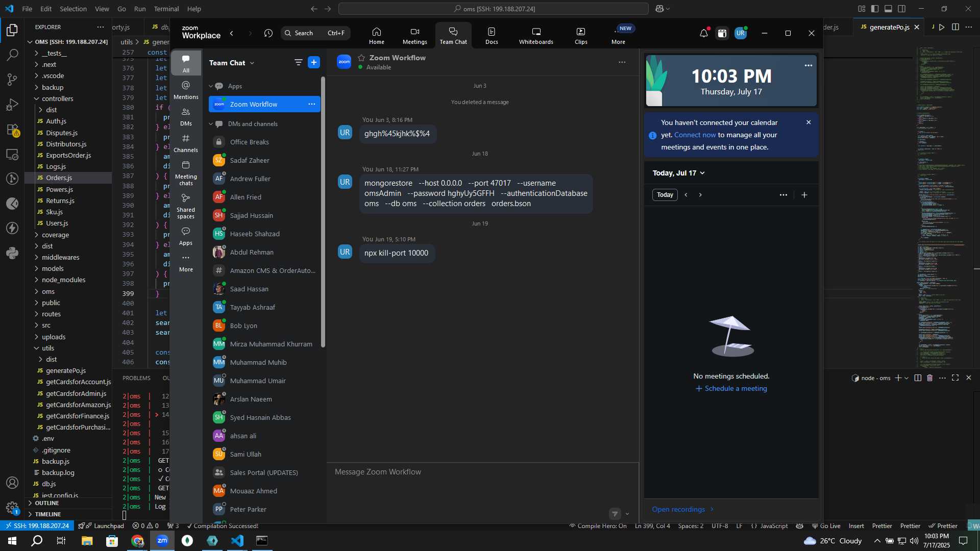Collapse Apps section in chat list
Screen dimensions: 980x551
[211, 86]
